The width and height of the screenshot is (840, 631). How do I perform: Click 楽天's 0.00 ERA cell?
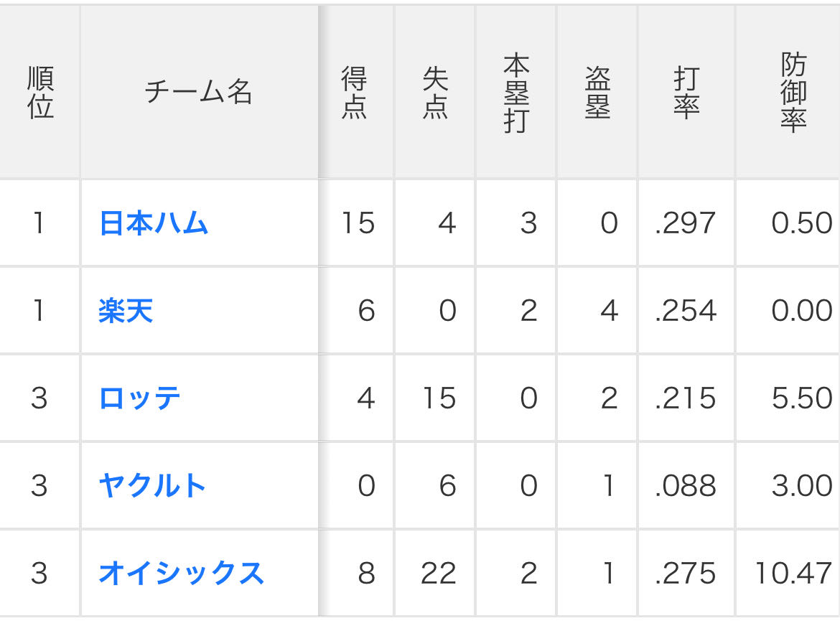click(801, 312)
